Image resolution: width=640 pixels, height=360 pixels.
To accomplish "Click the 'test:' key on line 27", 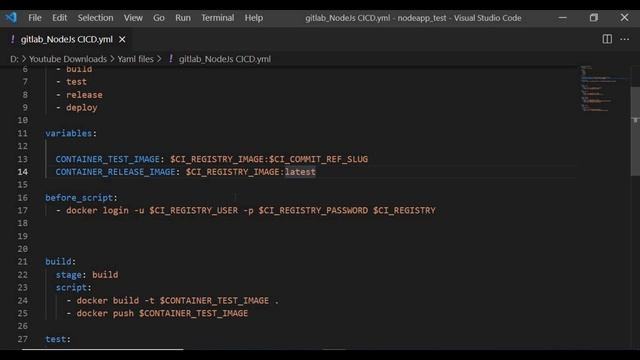I will (x=58, y=339).
